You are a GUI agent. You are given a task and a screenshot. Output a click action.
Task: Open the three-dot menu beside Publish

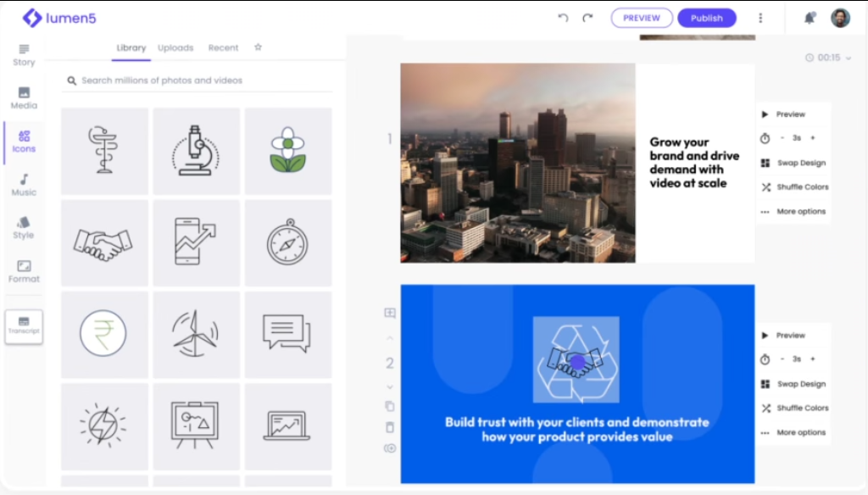pos(760,18)
